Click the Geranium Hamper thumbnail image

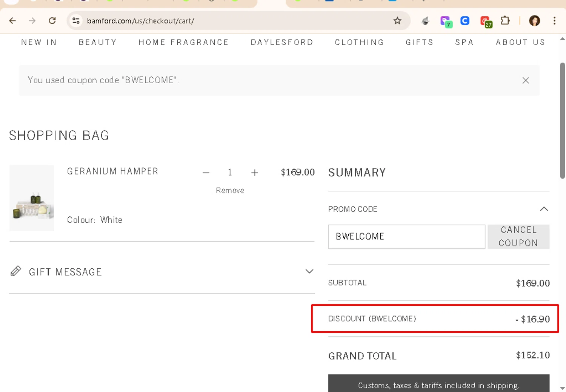pyautogui.click(x=32, y=198)
